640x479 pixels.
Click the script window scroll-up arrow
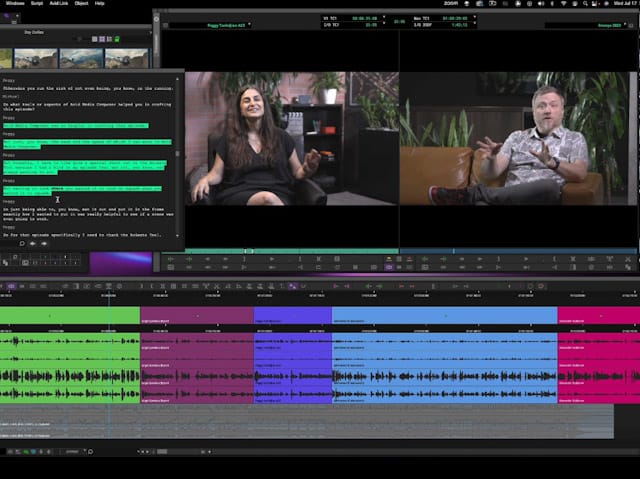[177, 79]
